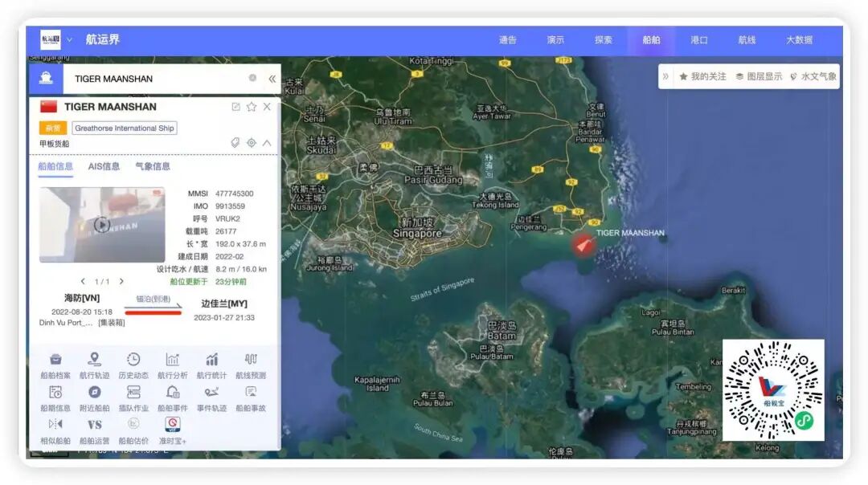
Task: Click the edit note icon beside ship name
Action: coord(235,107)
